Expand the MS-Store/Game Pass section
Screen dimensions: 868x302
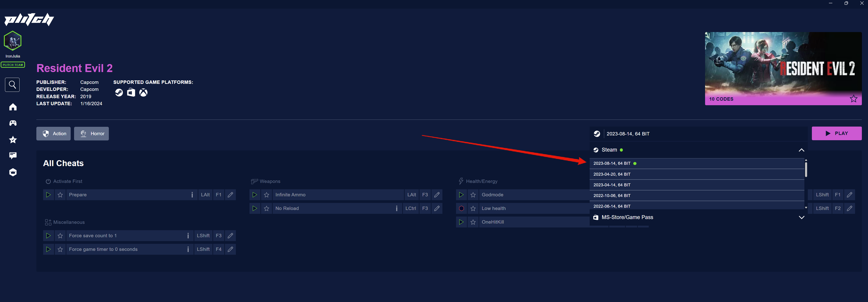[801, 217]
